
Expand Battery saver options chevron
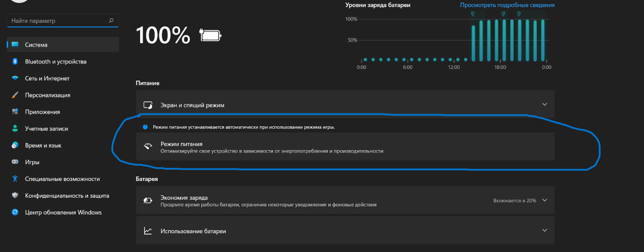545,200
